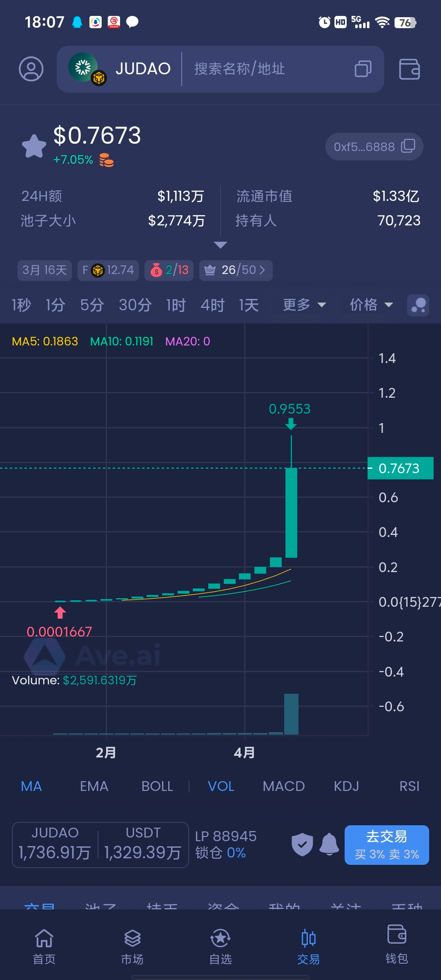Screen dimensions: 441x980
Task: Tap the MA10: 0.1191 legend
Action: (x=122, y=341)
